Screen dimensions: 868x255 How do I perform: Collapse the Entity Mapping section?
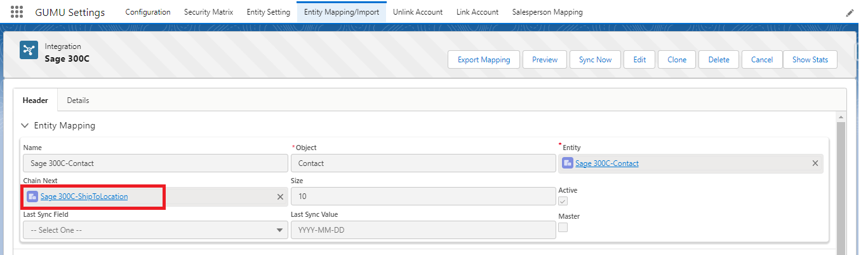[x=25, y=126]
